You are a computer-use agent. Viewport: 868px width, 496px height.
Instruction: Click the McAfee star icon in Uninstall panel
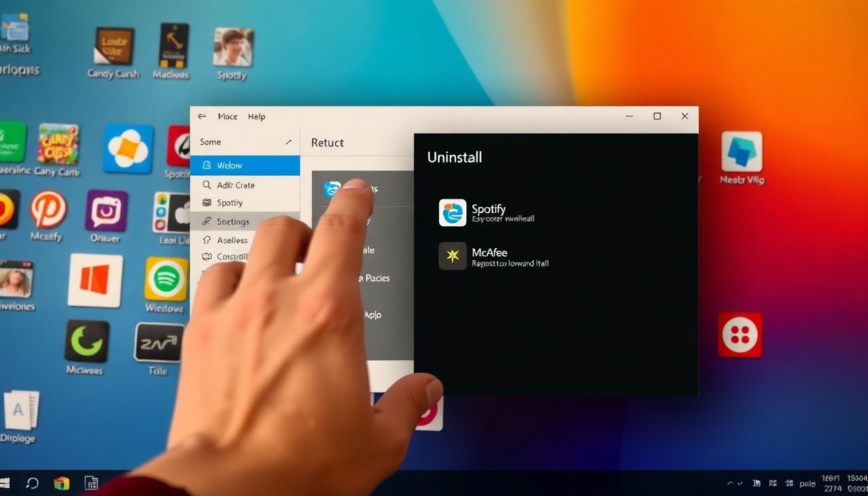coord(453,256)
